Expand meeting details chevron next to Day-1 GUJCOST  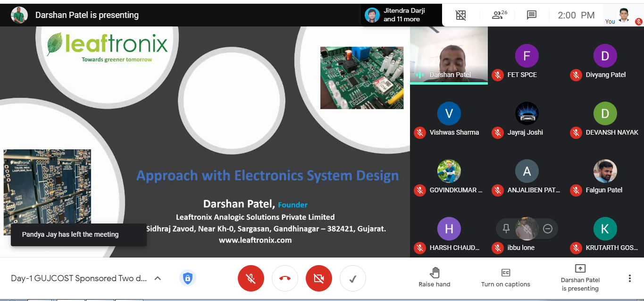(158, 278)
